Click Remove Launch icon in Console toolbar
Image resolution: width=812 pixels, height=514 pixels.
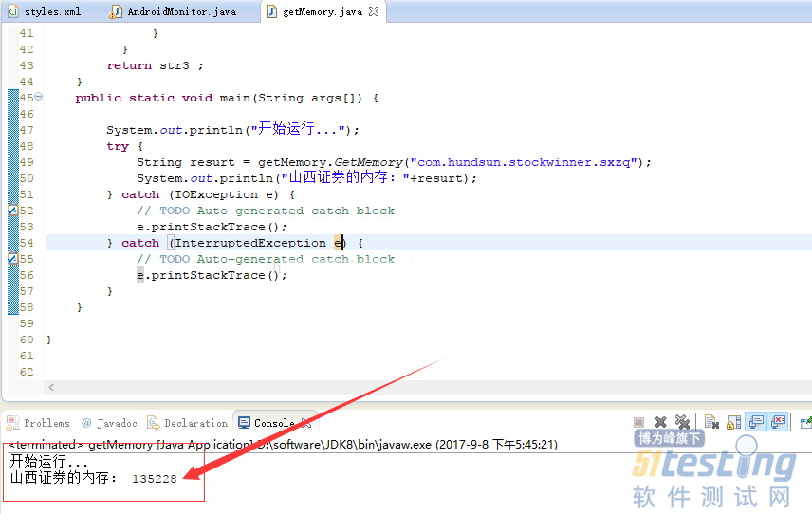[660, 422]
